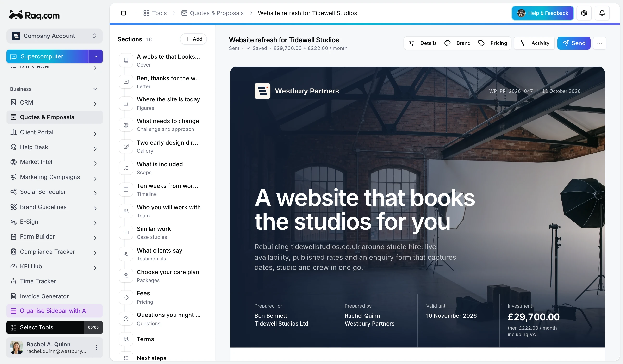This screenshot has width=623, height=364.
Task: Click the cube icon beside Help & Feedback
Action: coord(584,13)
